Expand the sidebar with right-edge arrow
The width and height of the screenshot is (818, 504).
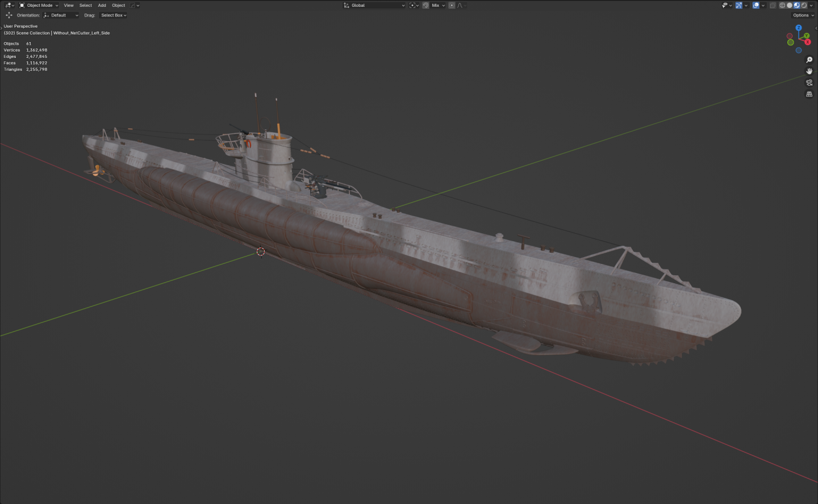click(816, 28)
